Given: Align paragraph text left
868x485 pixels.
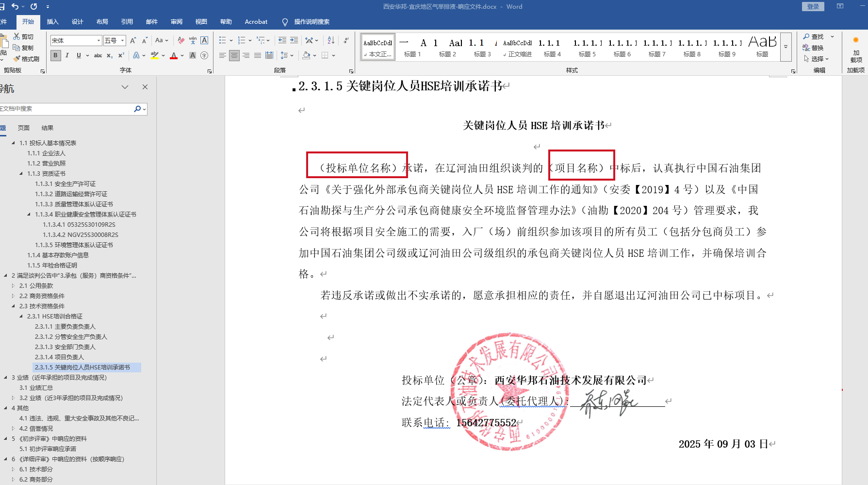Looking at the screenshot, I should tap(223, 55).
